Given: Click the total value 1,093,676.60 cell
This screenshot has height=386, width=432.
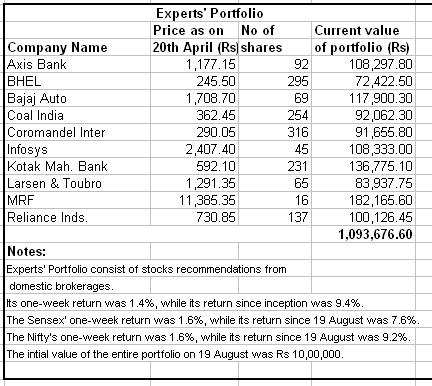Looking at the screenshot, I should (x=363, y=234).
